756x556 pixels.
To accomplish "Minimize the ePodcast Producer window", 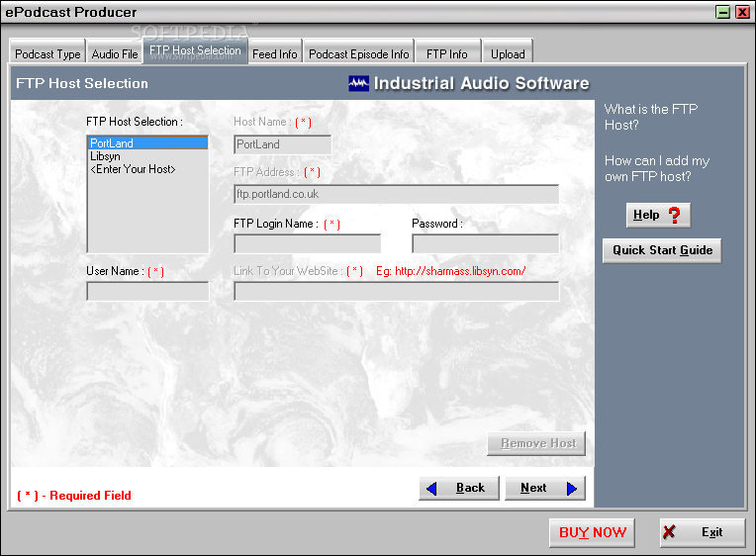I will [x=722, y=12].
